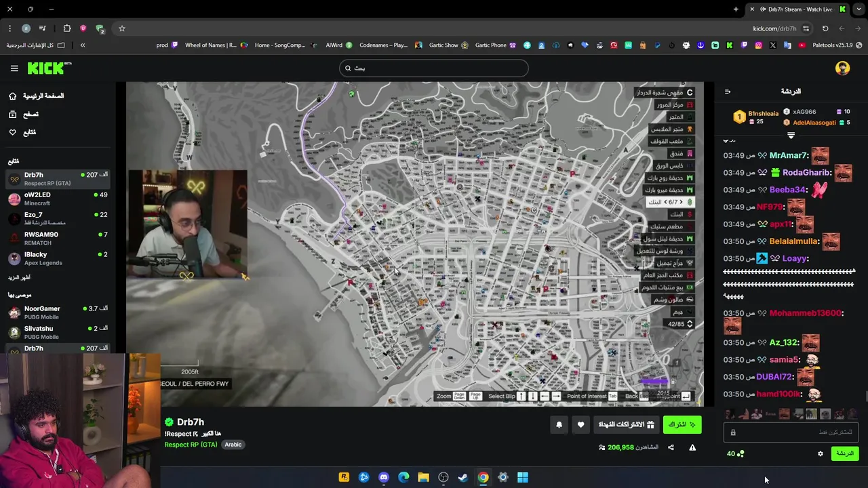Open the RWSAM90 REMATCH channel
This screenshot has width=868, height=488.
pos(58,238)
